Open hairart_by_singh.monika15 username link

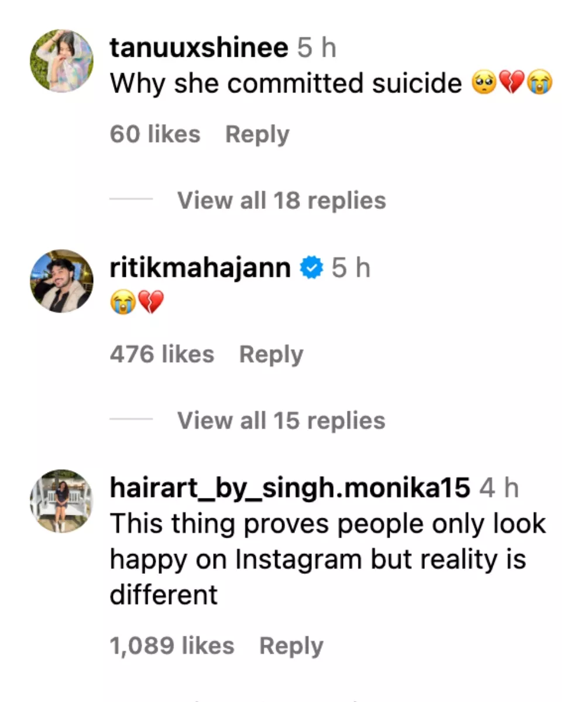pos(290,488)
